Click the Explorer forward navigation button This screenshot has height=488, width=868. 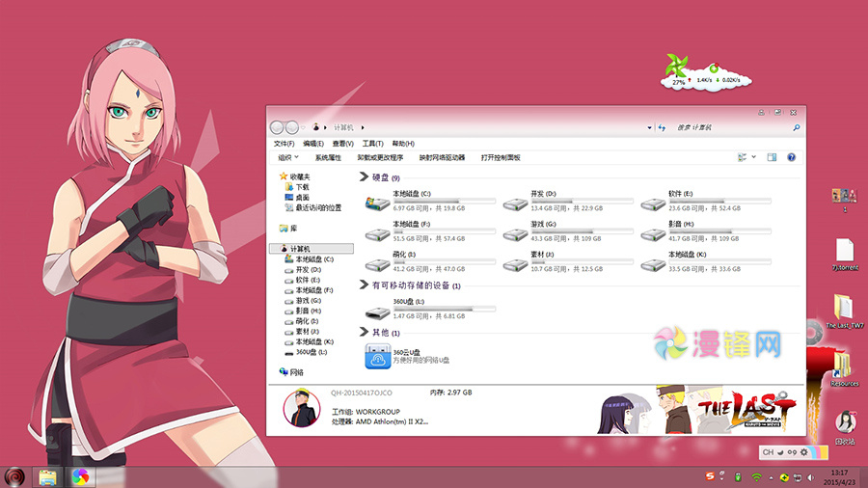[x=291, y=128]
